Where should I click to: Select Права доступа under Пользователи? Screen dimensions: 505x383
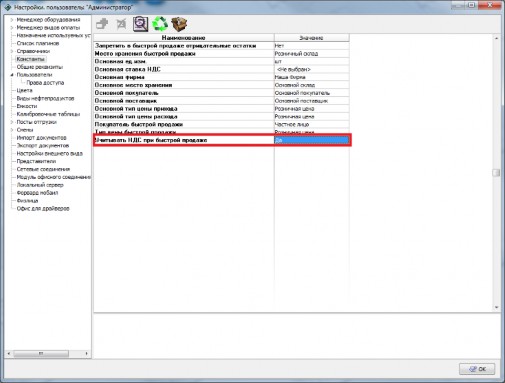pyautogui.click(x=45, y=83)
